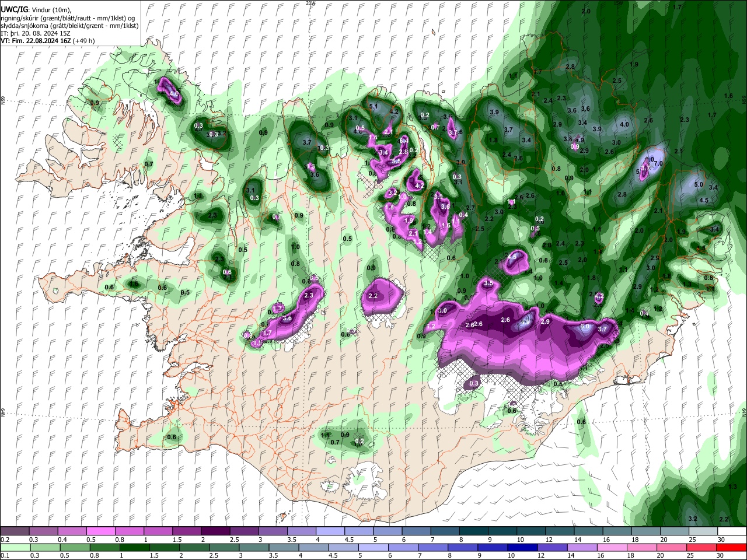Click the "0.2" label in the snow legend
The width and height of the screenshot is (747, 560).
pos(4,540)
